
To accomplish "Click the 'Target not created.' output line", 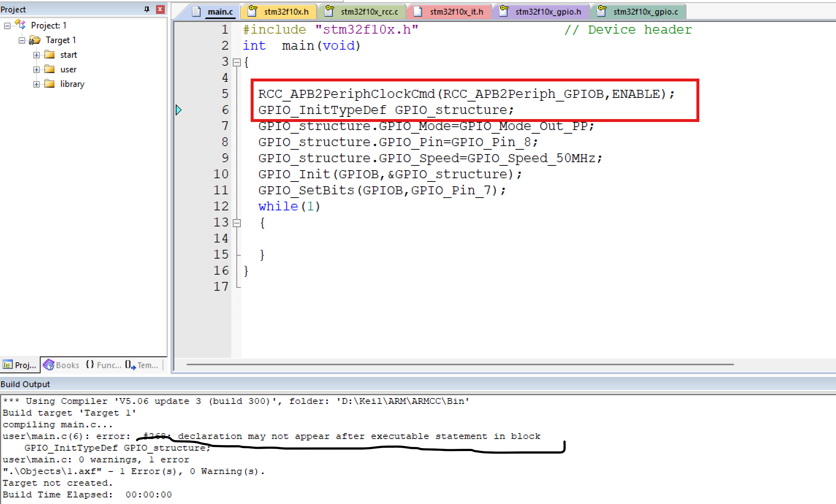I will [58, 483].
